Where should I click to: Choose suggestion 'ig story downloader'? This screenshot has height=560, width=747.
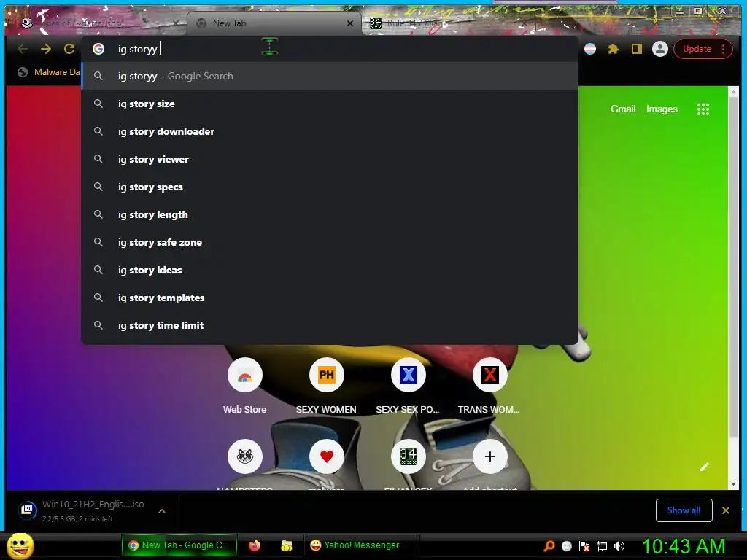pyautogui.click(x=330, y=131)
